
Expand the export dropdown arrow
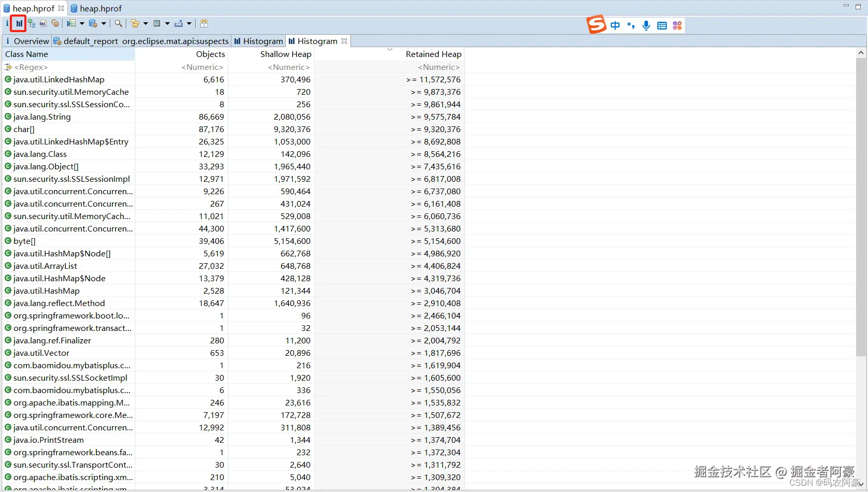tap(189, 23)
